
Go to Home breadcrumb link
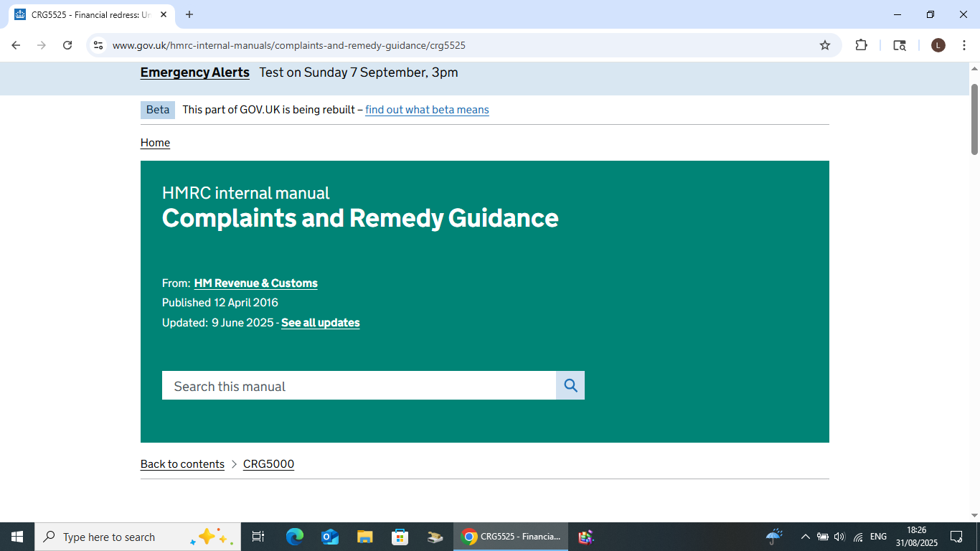155,143
